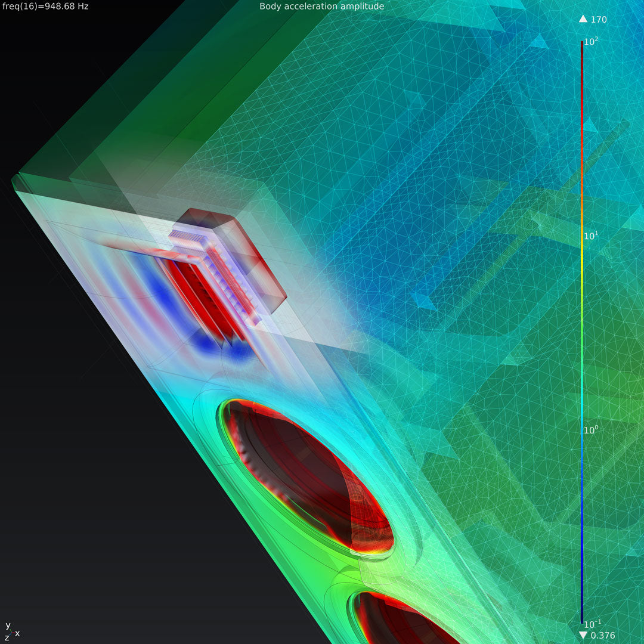
Task: Select the z axis label in the triad
Action: tap(7, 638)
